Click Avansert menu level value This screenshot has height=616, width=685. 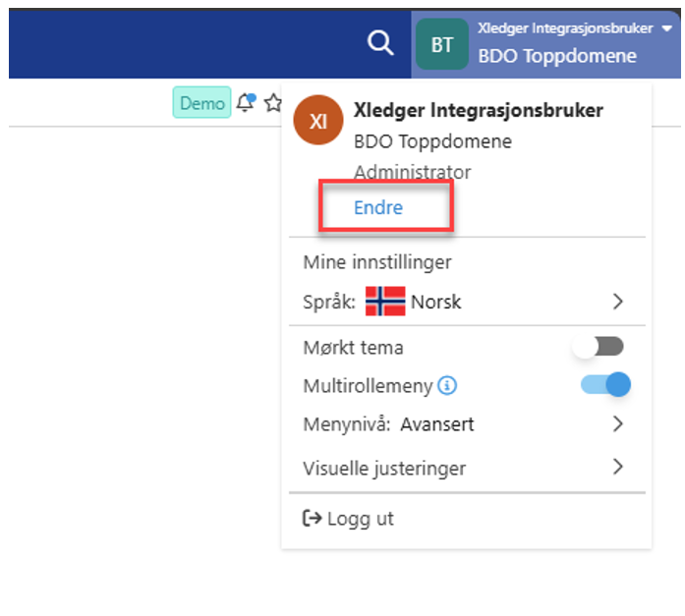pos(437,424)
